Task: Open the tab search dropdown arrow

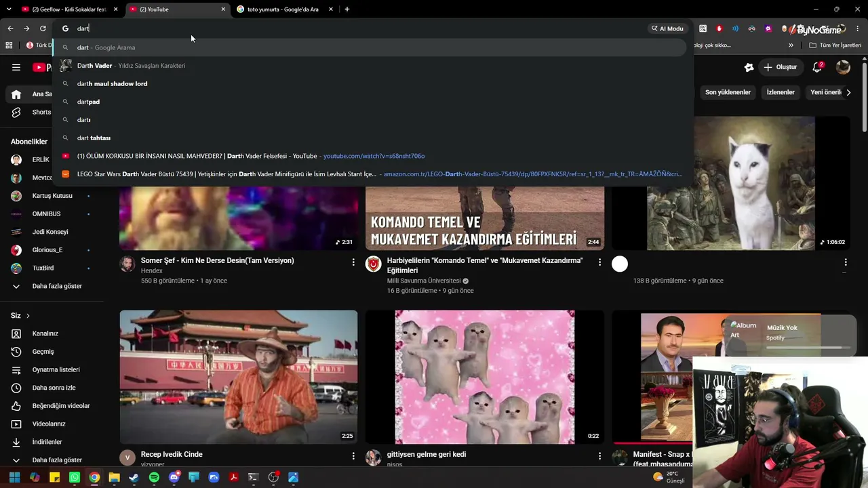Action: (10, 9)
